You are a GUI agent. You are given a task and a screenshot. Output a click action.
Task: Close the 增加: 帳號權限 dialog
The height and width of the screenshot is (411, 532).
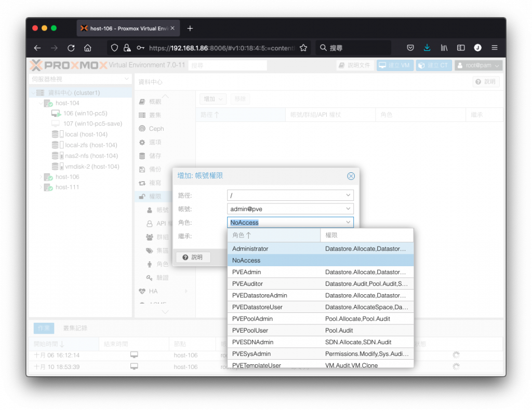coord(351,176)
